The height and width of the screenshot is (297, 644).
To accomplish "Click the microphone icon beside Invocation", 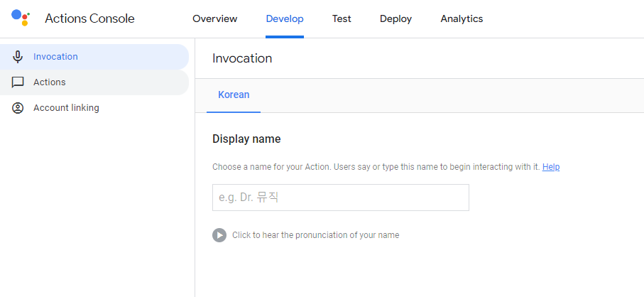I will point(18,57).
